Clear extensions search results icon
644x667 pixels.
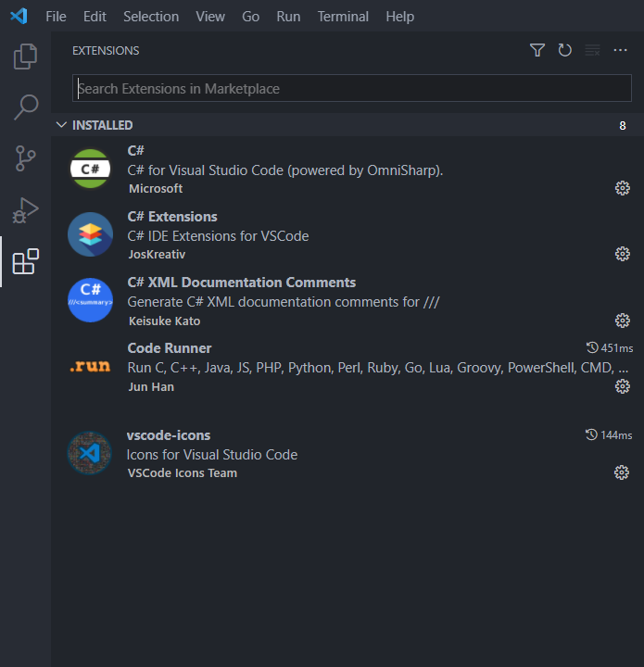coord(592,50)
